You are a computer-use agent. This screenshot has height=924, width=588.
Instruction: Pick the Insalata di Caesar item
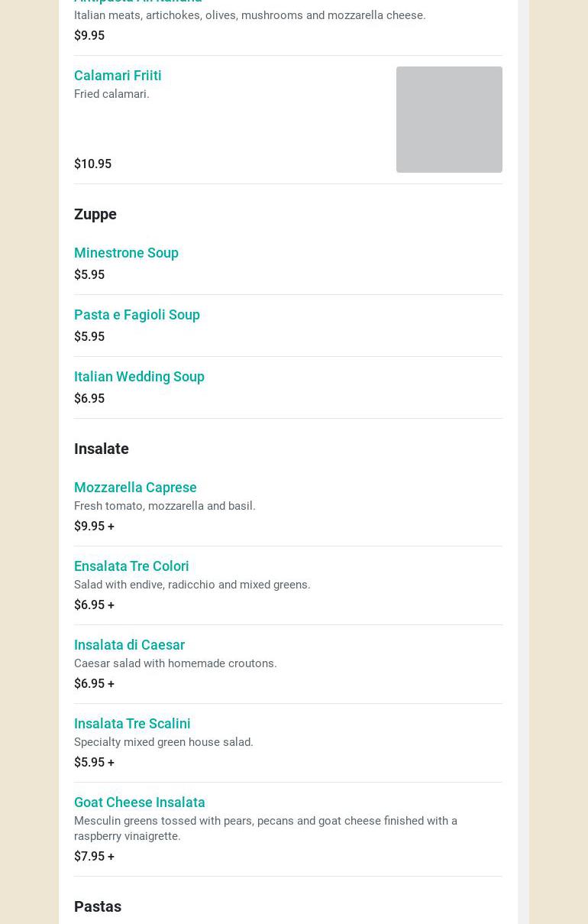pos(129,645)
